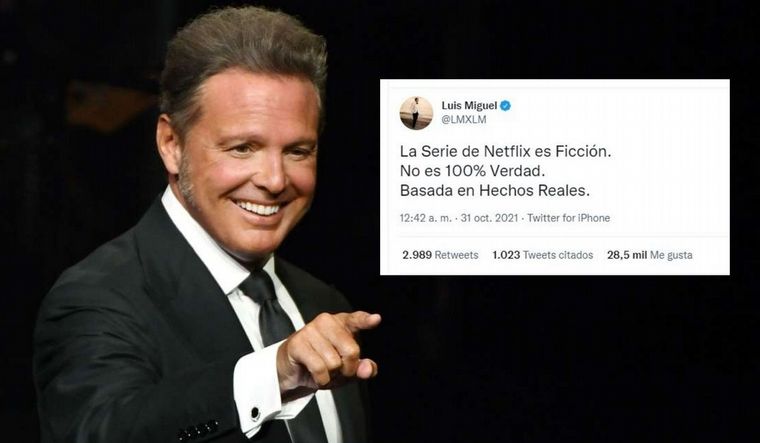Click the word Ficción in the tweet

585,152
